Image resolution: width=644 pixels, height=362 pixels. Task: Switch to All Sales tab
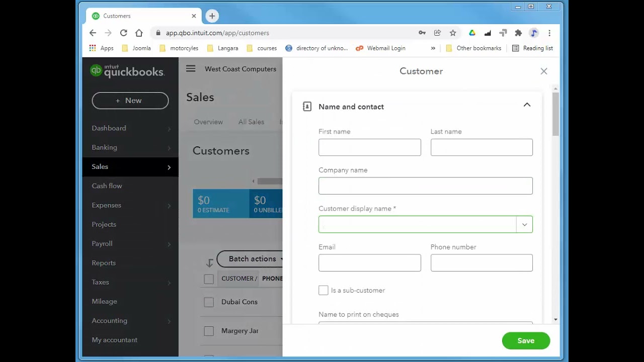coord(251,122)
